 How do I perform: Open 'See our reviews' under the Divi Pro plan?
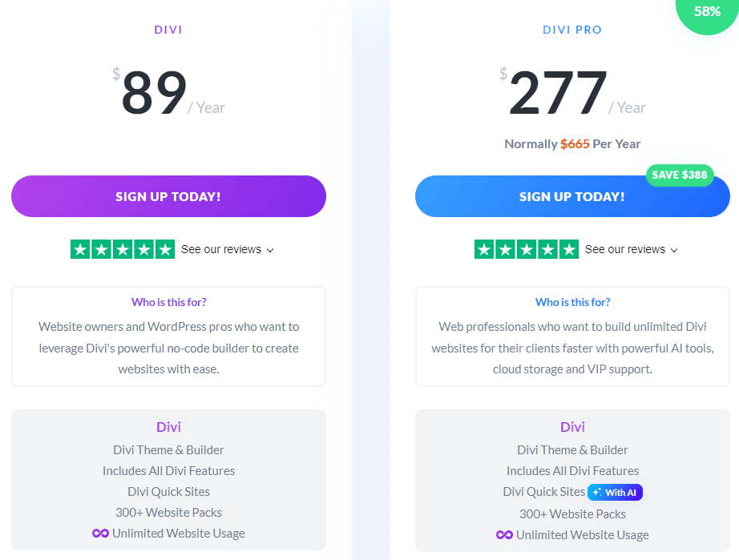pos(625,249)
